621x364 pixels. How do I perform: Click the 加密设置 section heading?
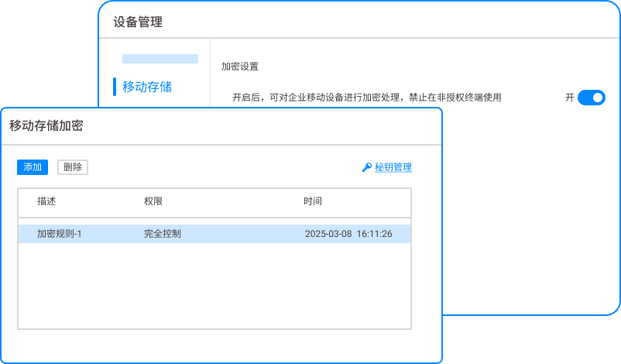point(240,67)
